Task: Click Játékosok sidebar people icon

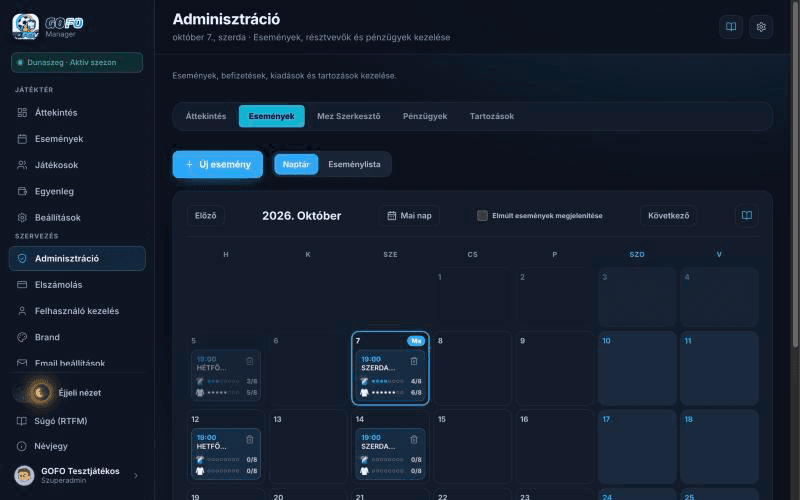Action: pyautogui.click(x=22, y=165)
